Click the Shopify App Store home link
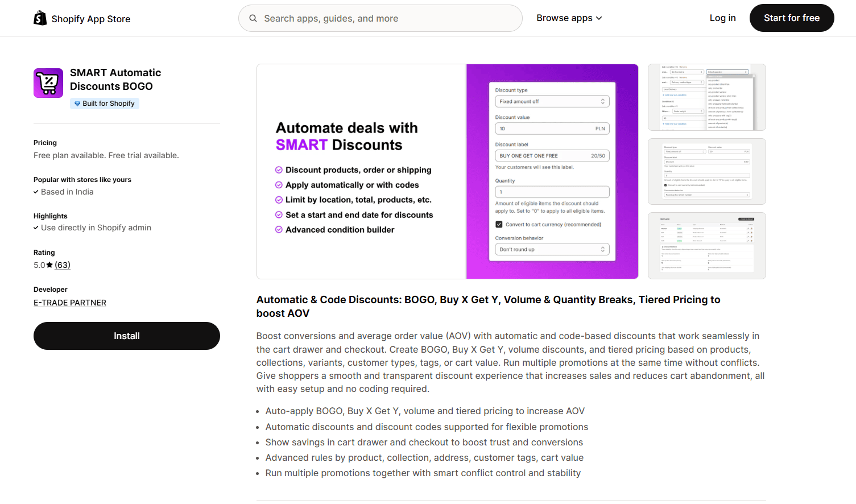Viewport: 856px width, 504px height. click(x=82, y=19)
